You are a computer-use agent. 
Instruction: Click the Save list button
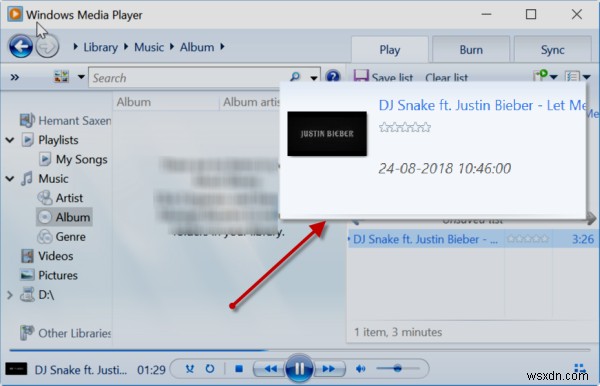[383, 77]
